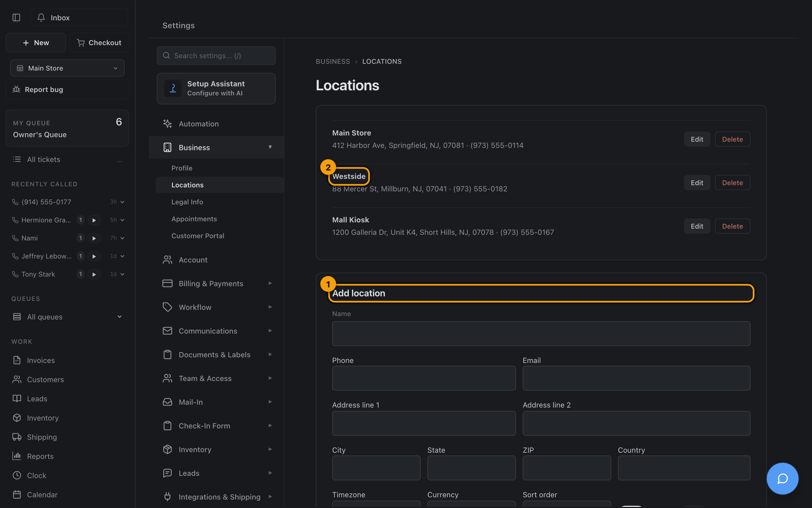Screen dimensions: 812x508
Task: Play Jeffrey Lebow... call recording
Action: click(94, 256)
